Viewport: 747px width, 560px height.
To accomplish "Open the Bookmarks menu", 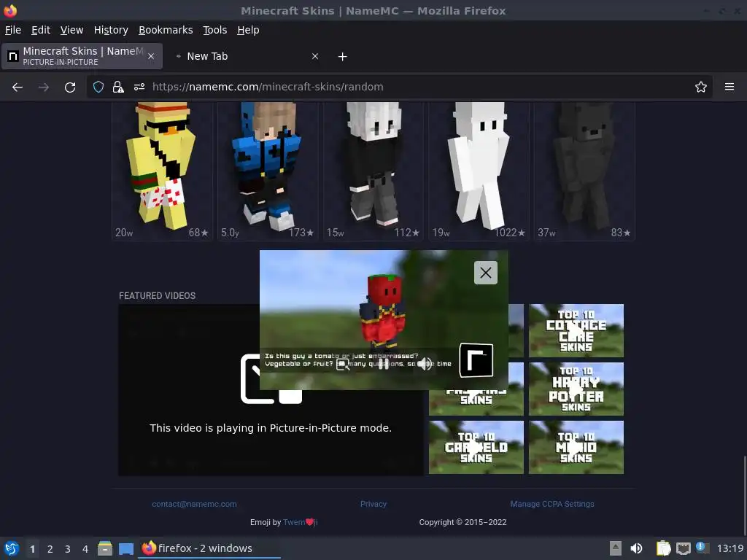I will coord(166,30).
